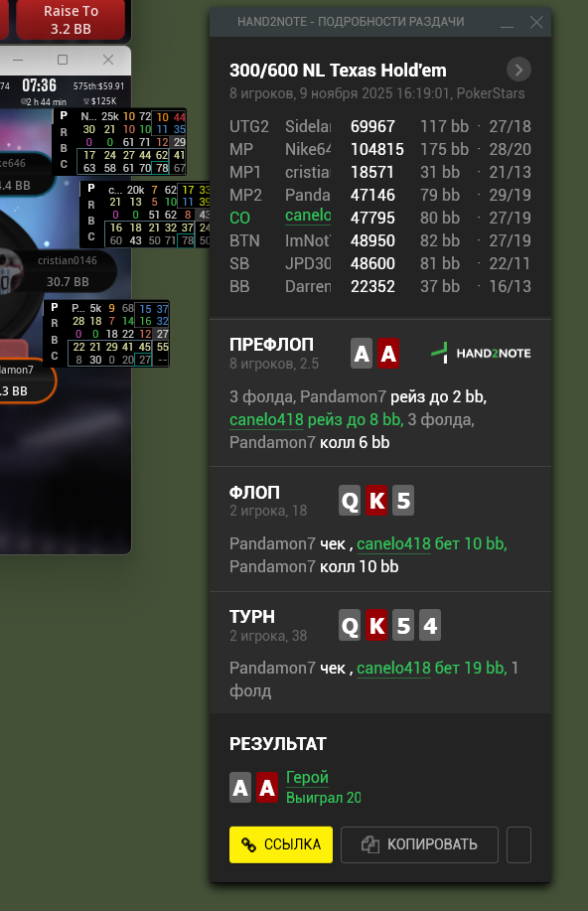
Task: Click the Raise To 3.2 BB button
Action: [x=71, y=20]
